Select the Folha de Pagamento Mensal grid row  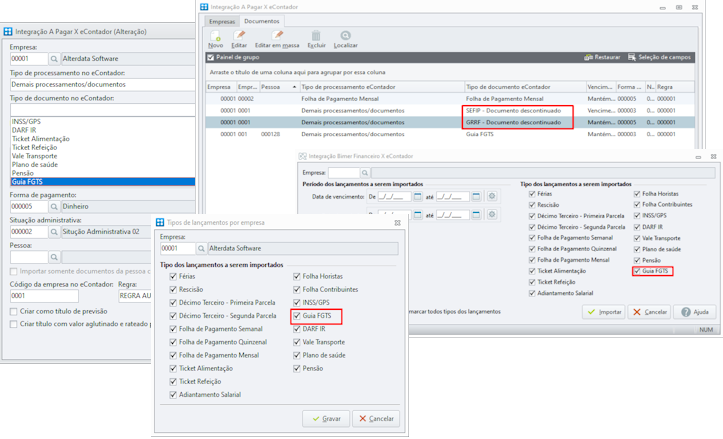pyautogui.click(x=450, y=99)
